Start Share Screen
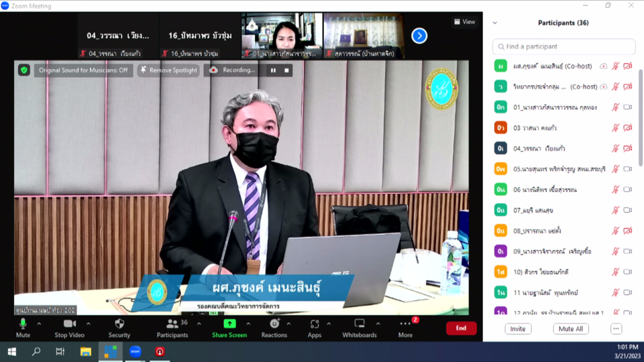The image size is (644, 362). [x=229, y=328]
